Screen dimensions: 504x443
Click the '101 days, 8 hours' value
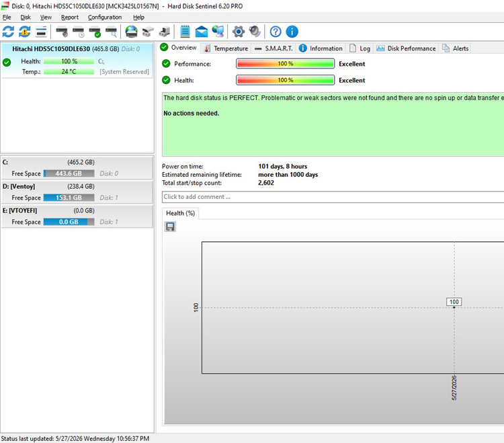282,166
